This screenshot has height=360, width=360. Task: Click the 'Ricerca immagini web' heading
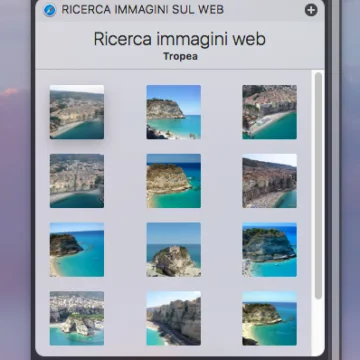pyautogui.click(x=180, y=39)
